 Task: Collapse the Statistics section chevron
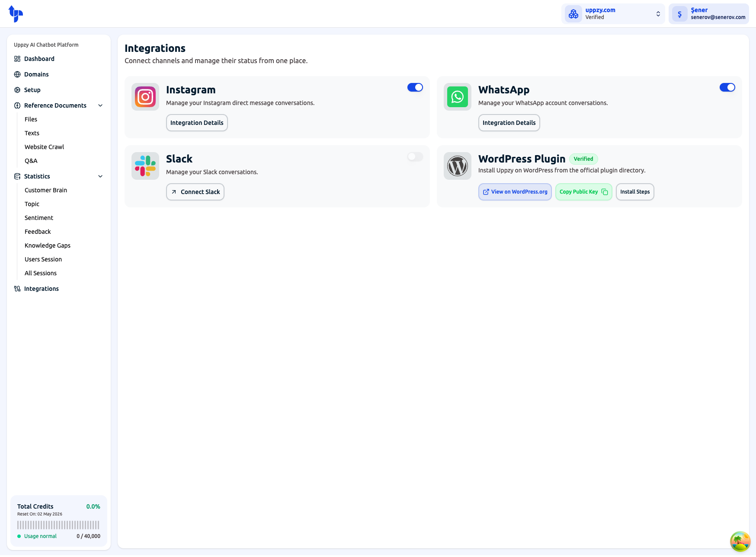100,176
